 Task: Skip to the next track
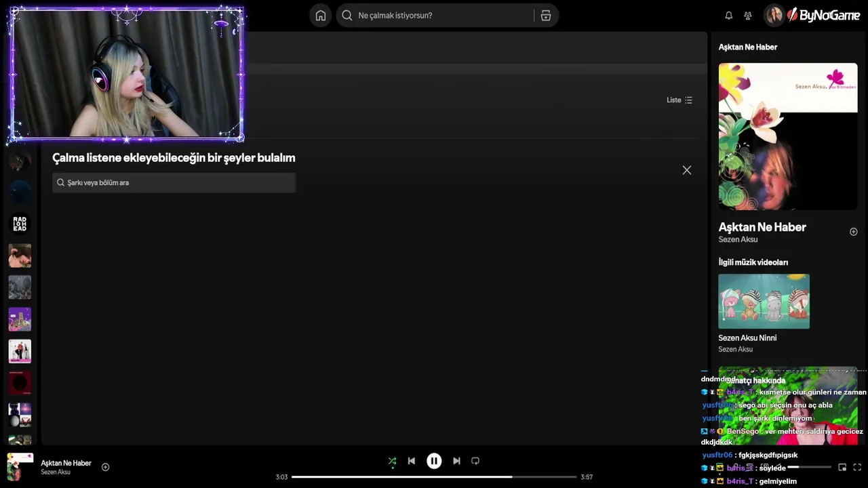(x=456, y=461)
